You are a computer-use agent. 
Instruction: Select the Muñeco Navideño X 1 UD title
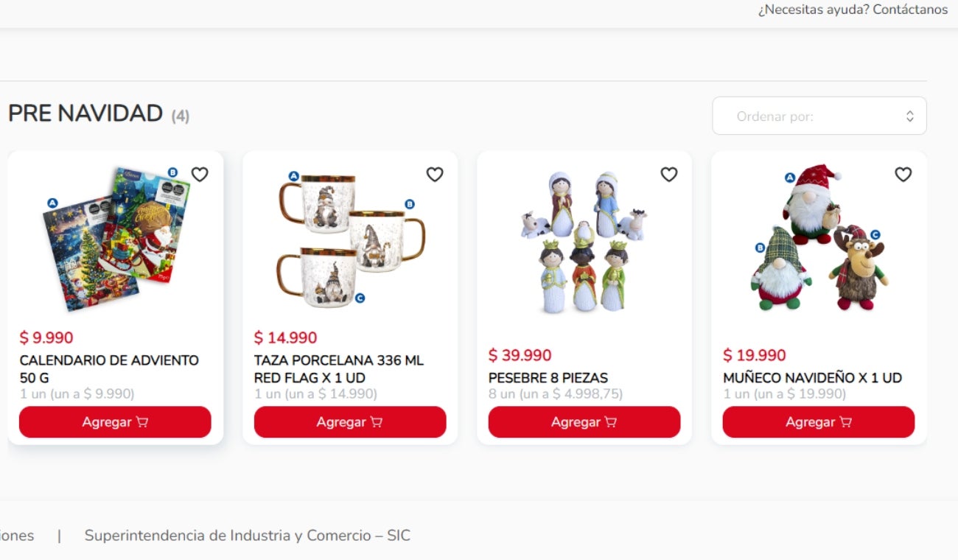tap(812, 378)
